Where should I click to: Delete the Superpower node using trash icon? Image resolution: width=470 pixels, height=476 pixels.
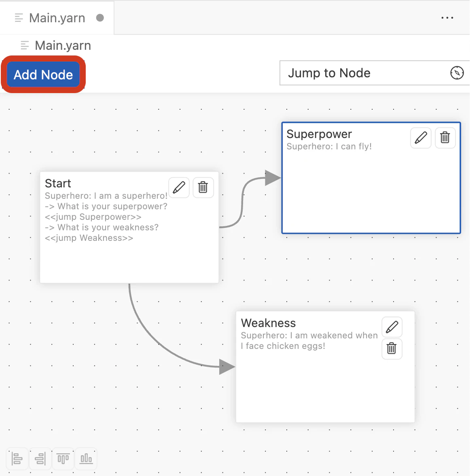coord(445,138)
